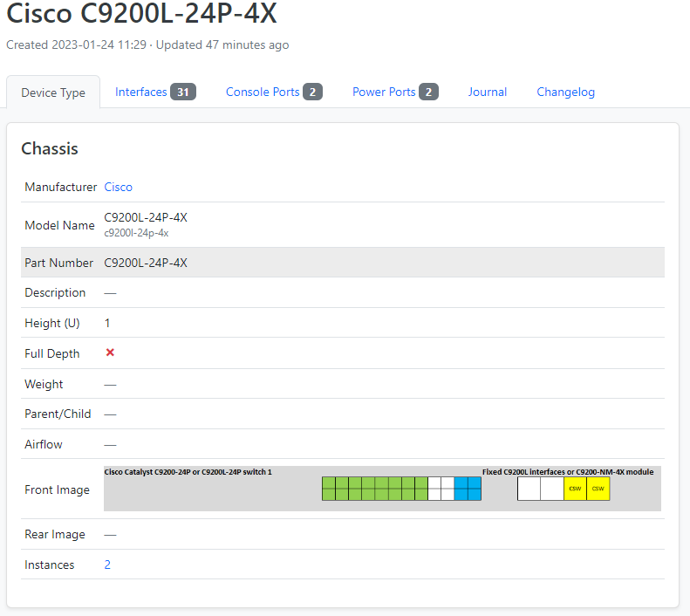Screen dimensions: 690x616
Task: Click the Description label
Action: (55, 292)
